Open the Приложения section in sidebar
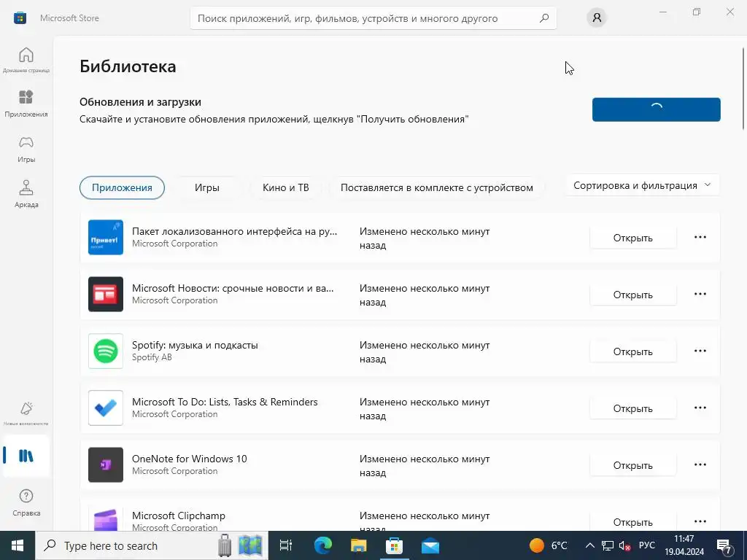Screen dimensions: 747x560 [x=26, y=103]
